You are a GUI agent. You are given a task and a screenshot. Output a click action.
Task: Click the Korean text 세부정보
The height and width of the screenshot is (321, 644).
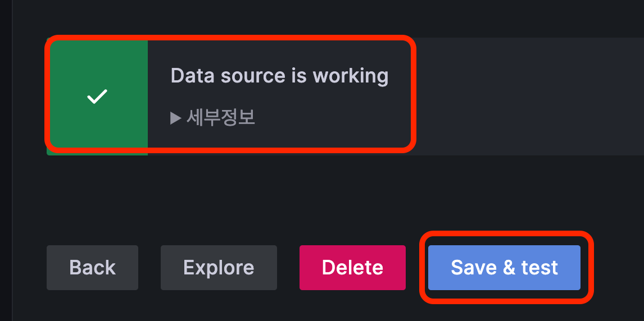tap(220, 118)
